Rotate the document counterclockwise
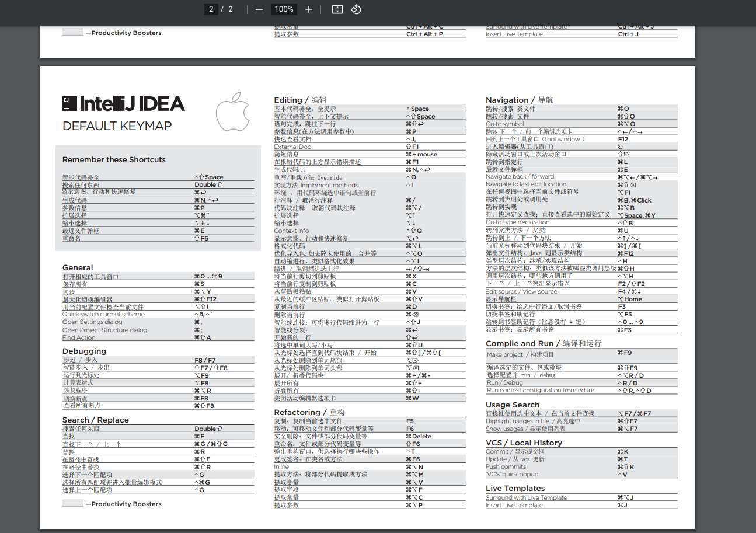Viewport: 756px width, 533px height. (356, 9)
